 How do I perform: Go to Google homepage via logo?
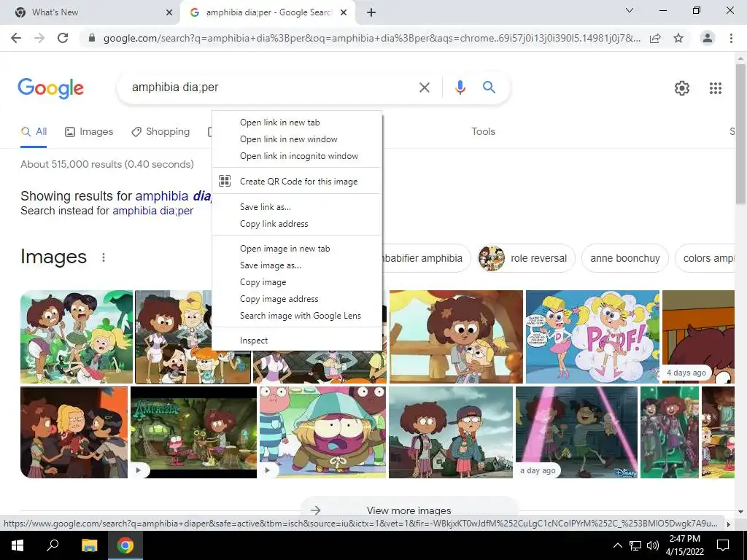50,88
